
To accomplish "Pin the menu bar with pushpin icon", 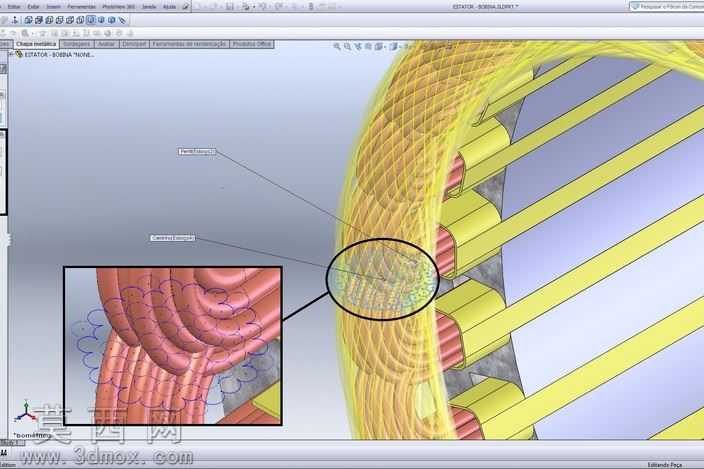I will pyautogui.click(x=185, y=7).
